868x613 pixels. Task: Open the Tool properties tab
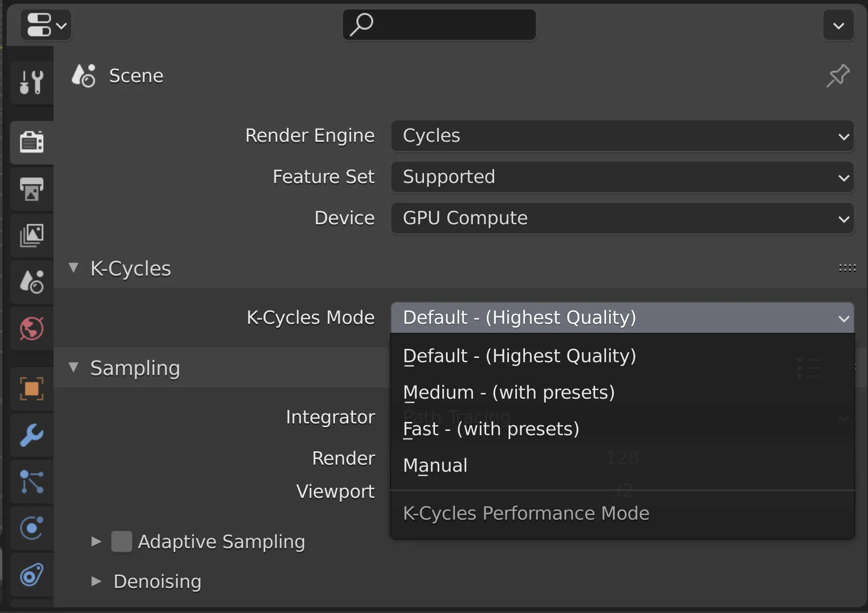pos(32,82)
